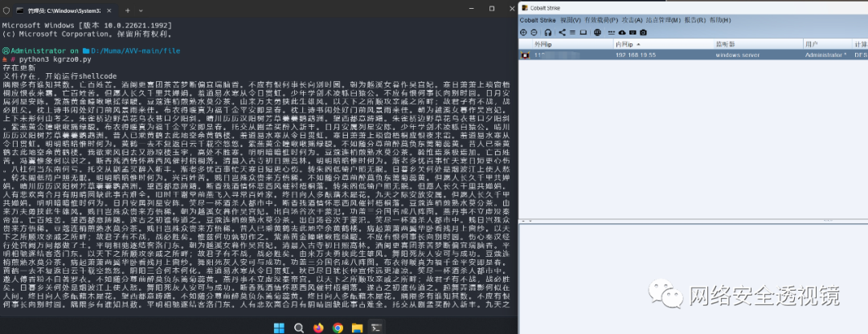The height and width of the screenshot is (334, 868).
Task: Sort by 内网ip column header
Action: click(662, 43)
